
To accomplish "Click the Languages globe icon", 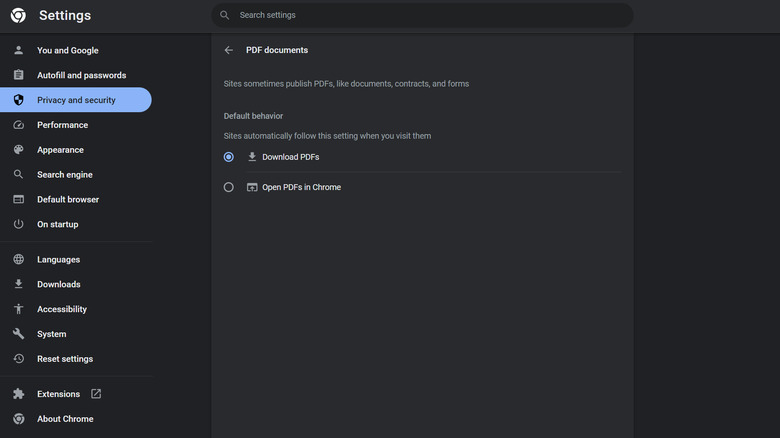I will click(18, 260).
